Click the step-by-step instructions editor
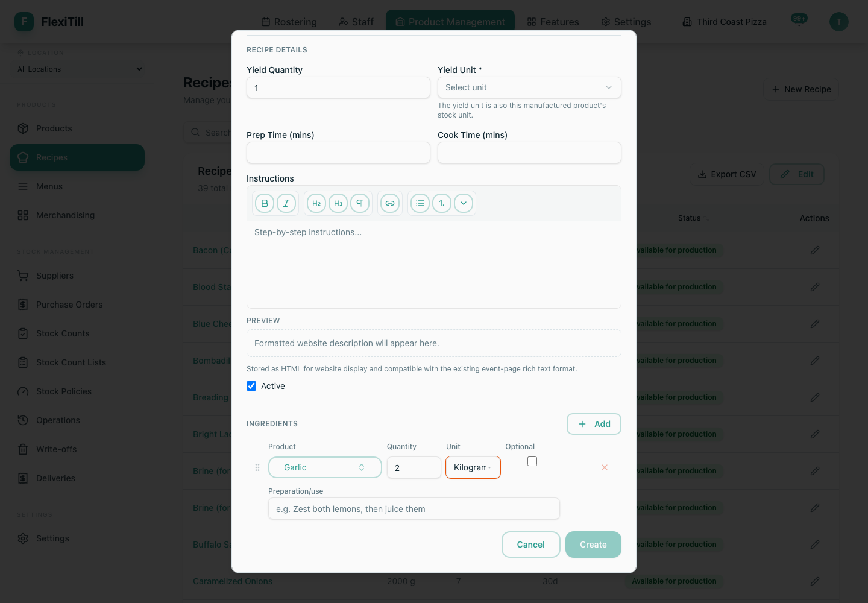868x603 pixels. [434, 265]
